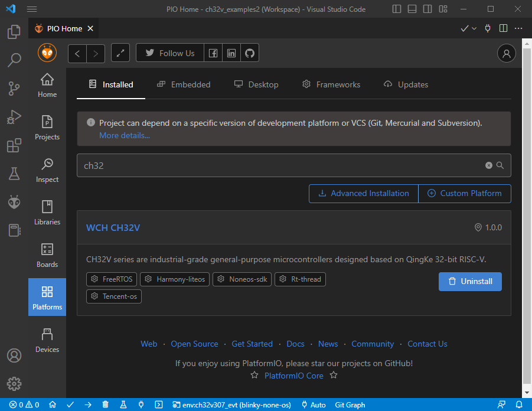Clear the search field with the X icon

tap(488, 165)
